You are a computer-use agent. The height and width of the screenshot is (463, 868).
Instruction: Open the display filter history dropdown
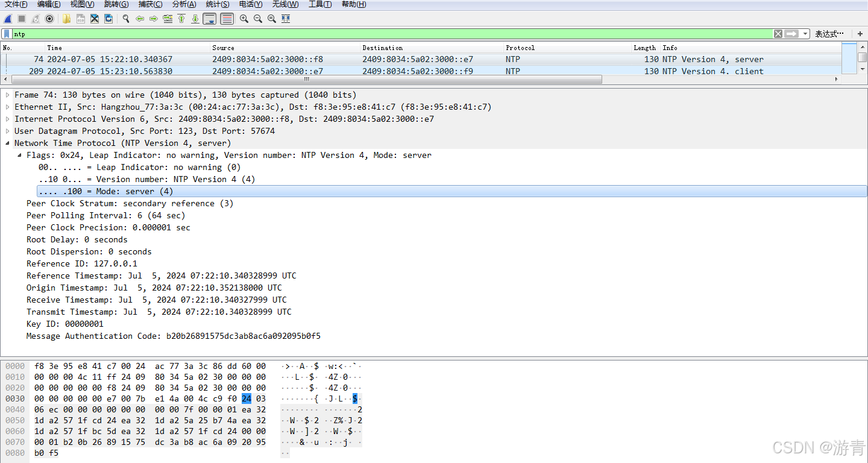click(805, 34)
